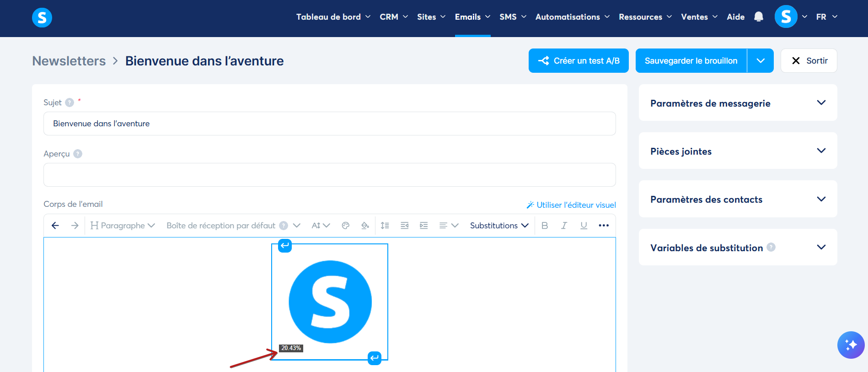Click the Aperçu input field
The image size is (868, 372).
pos(330,175)
